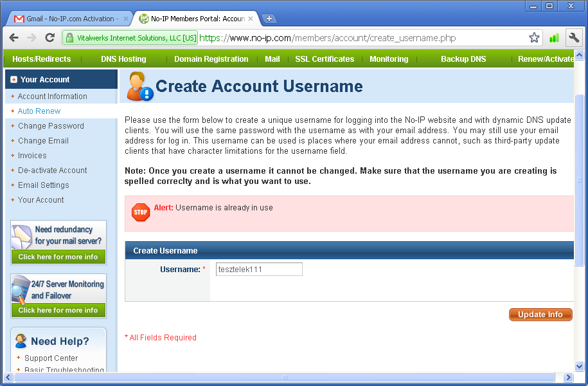
Task: Open SSL Certificates in the nav bar
Action: click(x=325, y=59)
